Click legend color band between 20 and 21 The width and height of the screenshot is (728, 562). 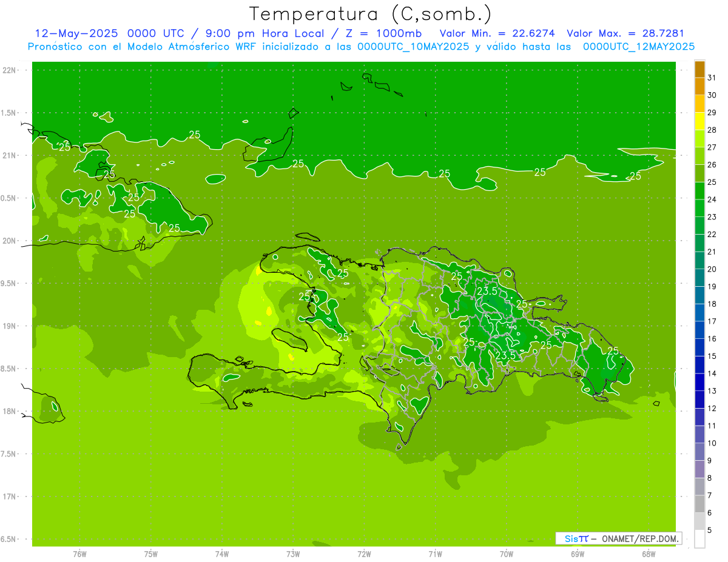tap(699, 261)
